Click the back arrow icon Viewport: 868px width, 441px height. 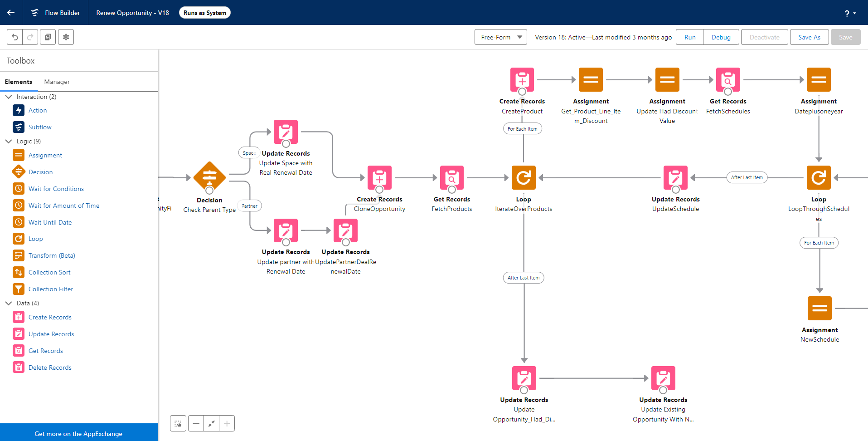(11, 13)
